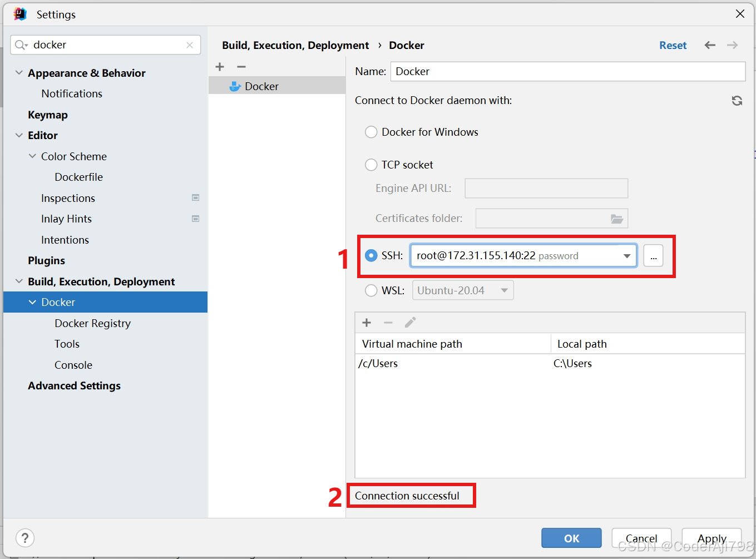The image size is (756, 559).
Task: Collapse Color Scheme tree node
Action: (32, 156)
